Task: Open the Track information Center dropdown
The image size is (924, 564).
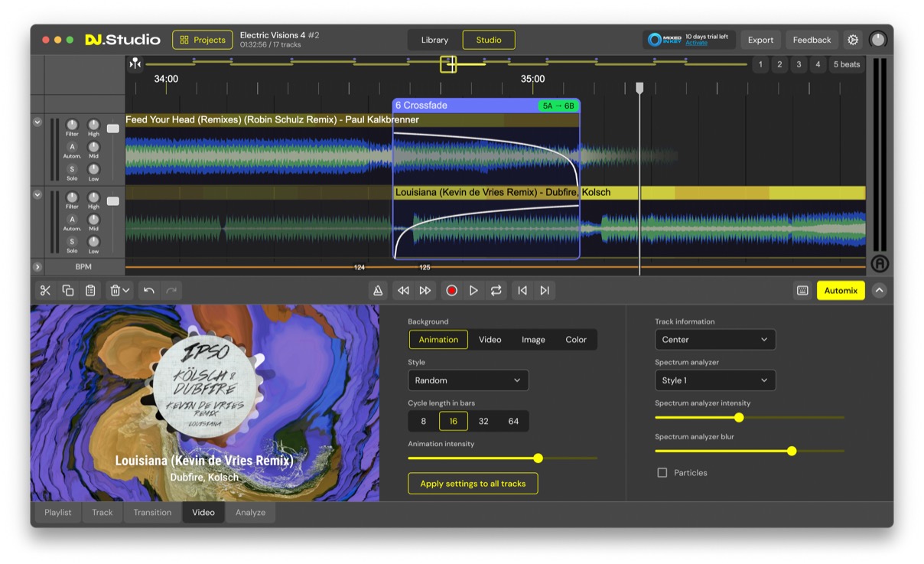Action: (714, 339)
